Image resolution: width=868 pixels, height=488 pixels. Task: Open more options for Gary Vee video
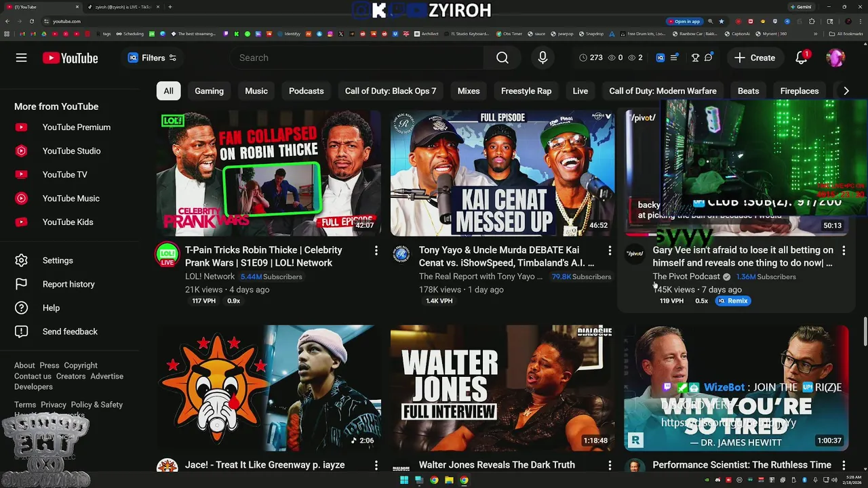[844, 251]
